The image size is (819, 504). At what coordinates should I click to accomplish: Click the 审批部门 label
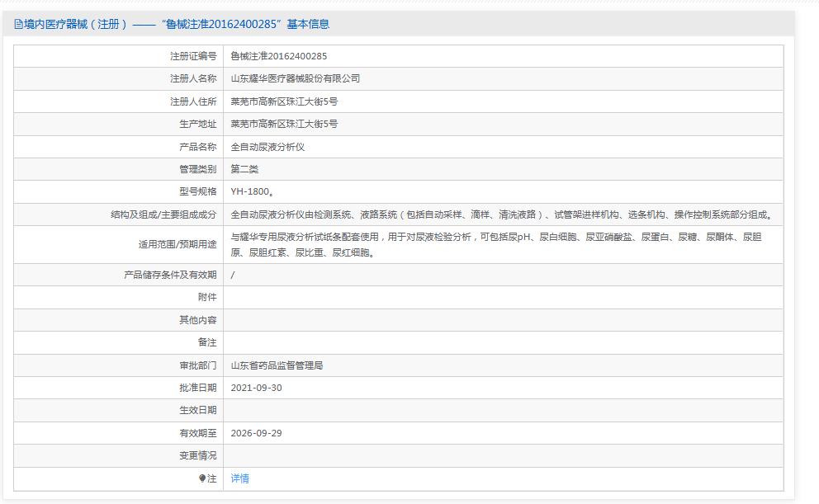198,365
